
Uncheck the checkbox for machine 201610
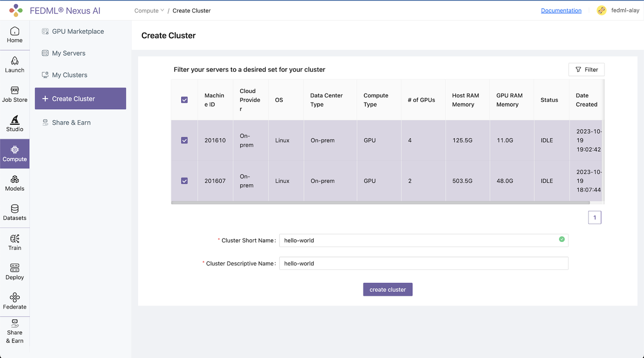[x=184, y=140]
